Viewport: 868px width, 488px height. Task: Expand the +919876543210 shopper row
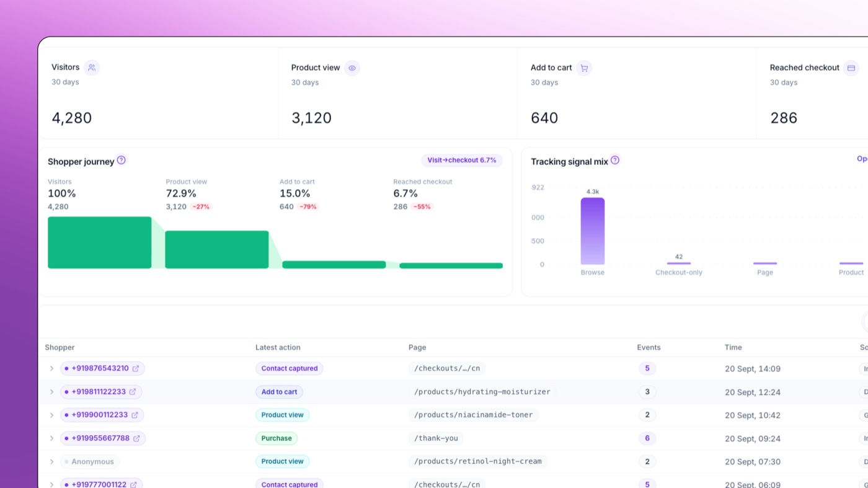[52, 368]
